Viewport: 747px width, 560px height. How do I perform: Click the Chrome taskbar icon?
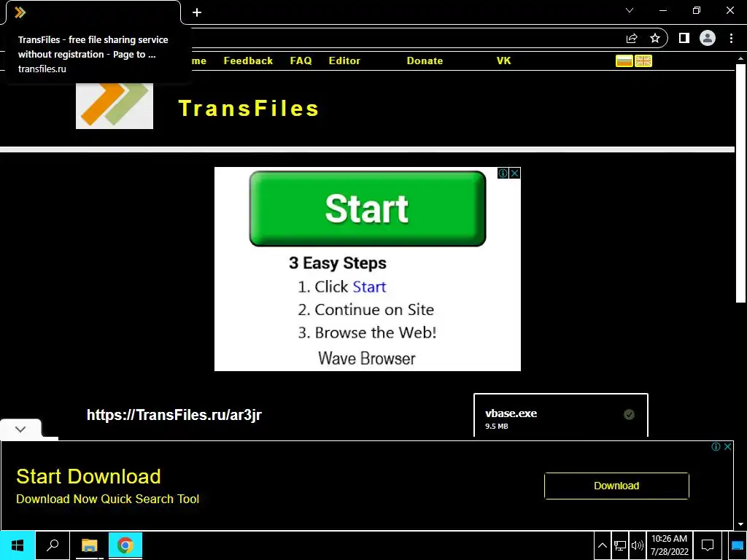click(125, 545)
